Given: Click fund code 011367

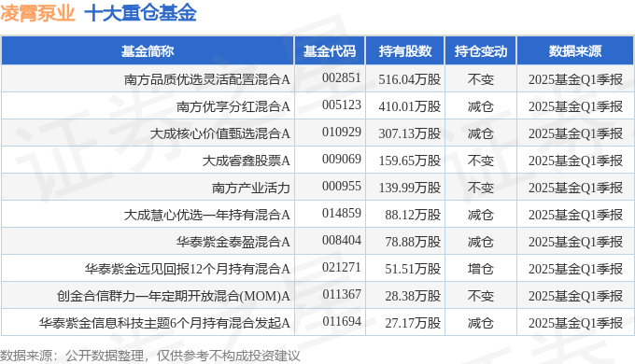Looking at the screenshot, I should [x=342, y=295].
